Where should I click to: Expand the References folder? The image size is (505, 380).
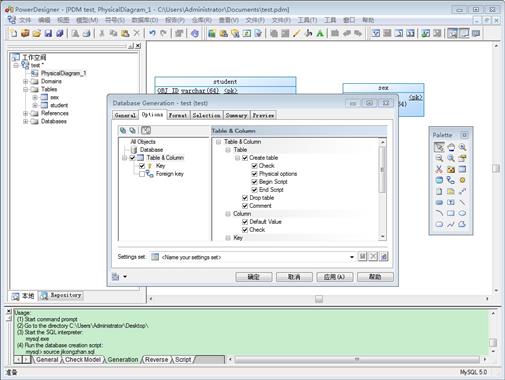26,113
